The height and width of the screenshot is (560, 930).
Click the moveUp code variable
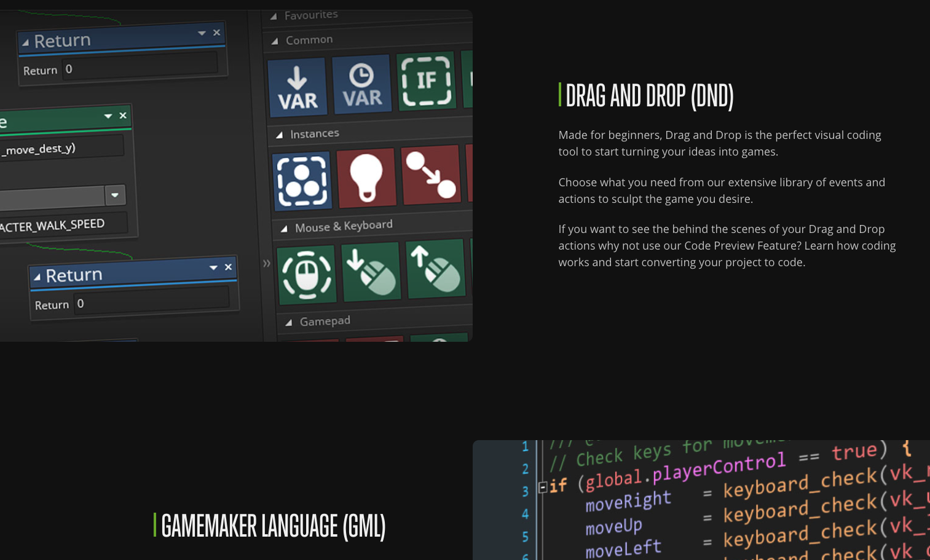(x=613, y=526)
